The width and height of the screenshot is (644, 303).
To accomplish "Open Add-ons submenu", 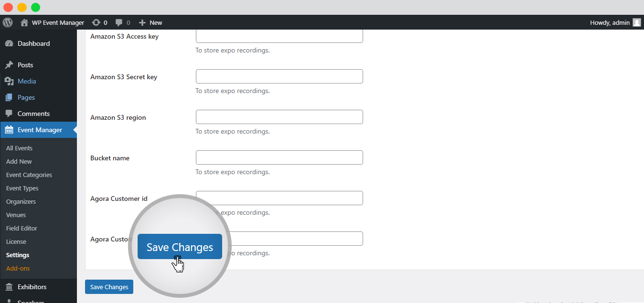I will pyautogui.click(x=18, y=268).
